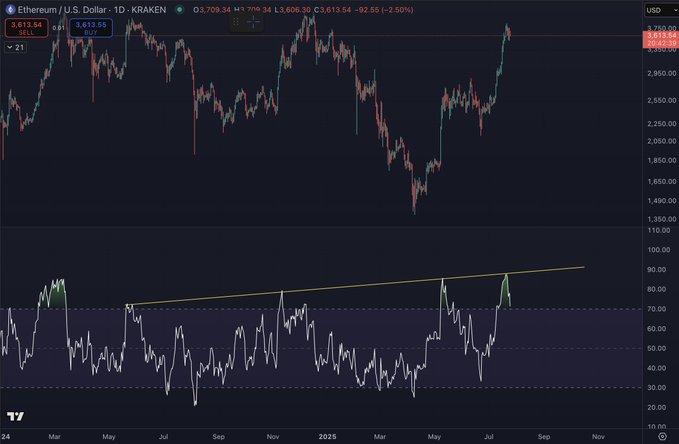Open the chart settings gear at bottom right
The image size is (679, 444).
[662, 436]
